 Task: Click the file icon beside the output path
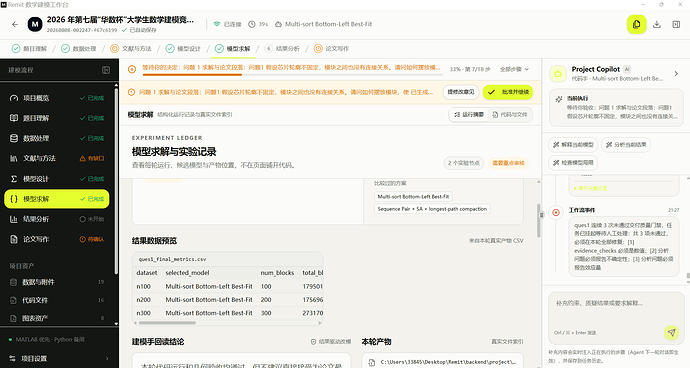pyautogui.click(x=372, y=362)
